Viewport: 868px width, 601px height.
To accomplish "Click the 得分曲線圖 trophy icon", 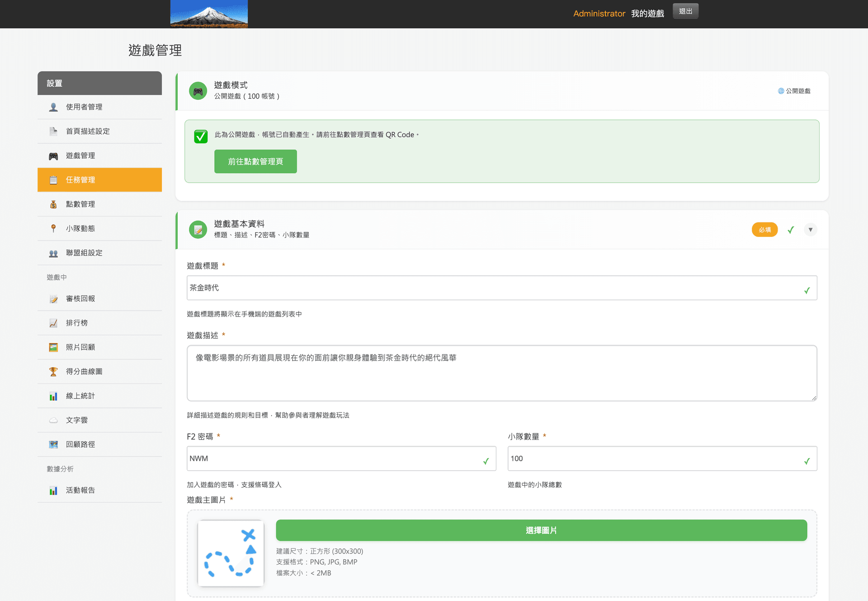I will click(x=53, y=371).
